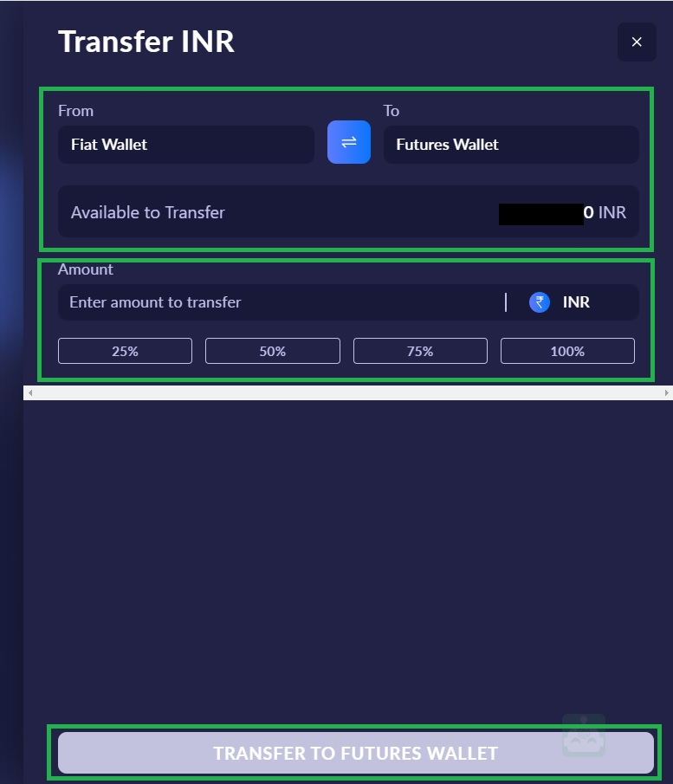Close the Transfer INR dialog
Image resolution: width=673 pixels, height=784 pixels.
637,42
